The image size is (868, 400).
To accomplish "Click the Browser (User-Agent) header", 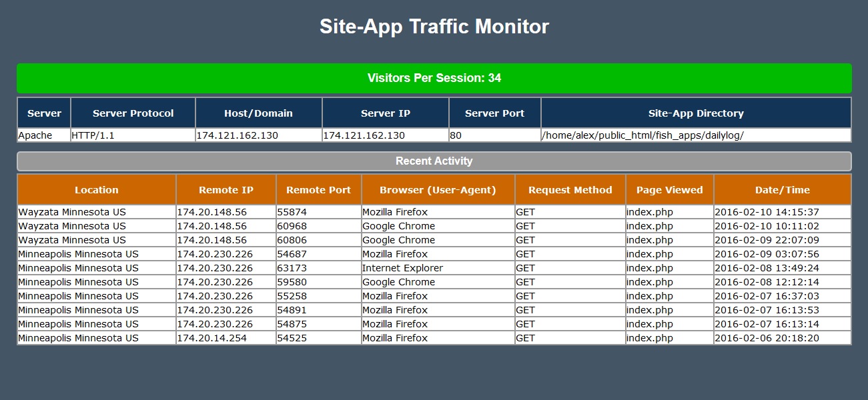I will click(x=436, y=189).
